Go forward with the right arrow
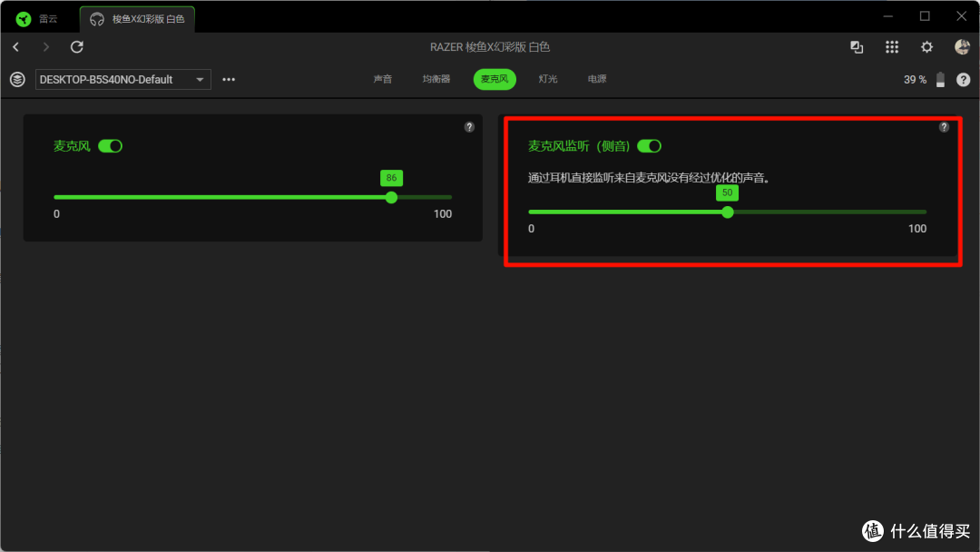The height and width of the screenshot is (552, 980). tap(45, 47)
